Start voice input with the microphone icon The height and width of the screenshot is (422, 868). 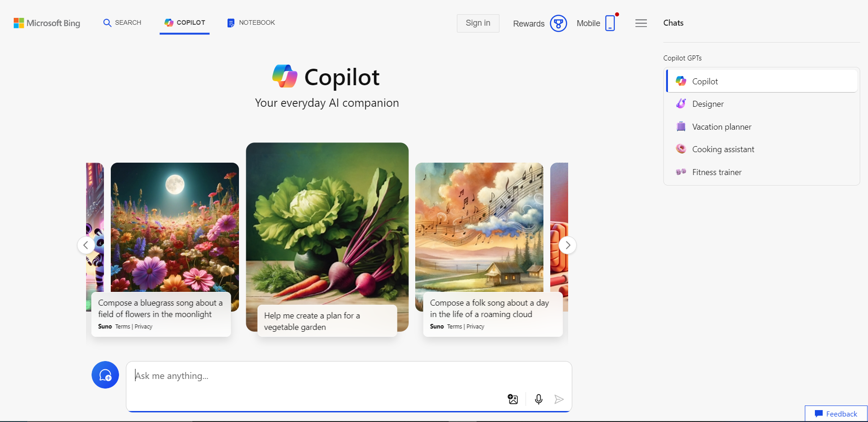point(538,399)
